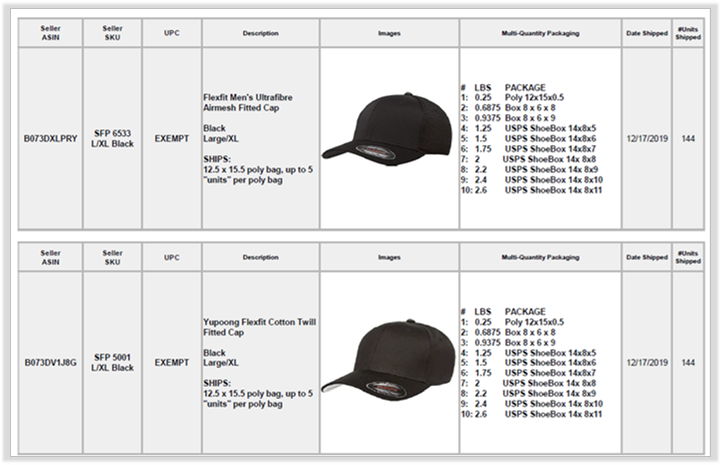
Task: Click Multi-Quantity Packaging header in the second table
Action: coord(540,257)
